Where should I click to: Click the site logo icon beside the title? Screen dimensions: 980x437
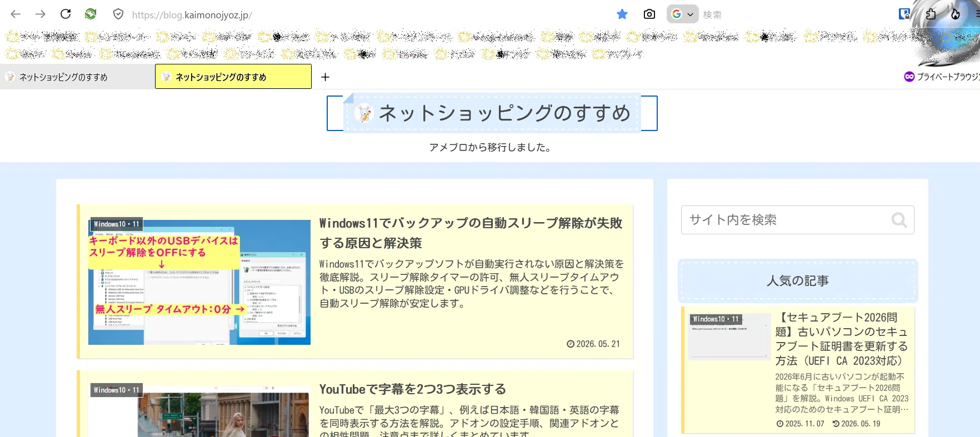point(364,113)
